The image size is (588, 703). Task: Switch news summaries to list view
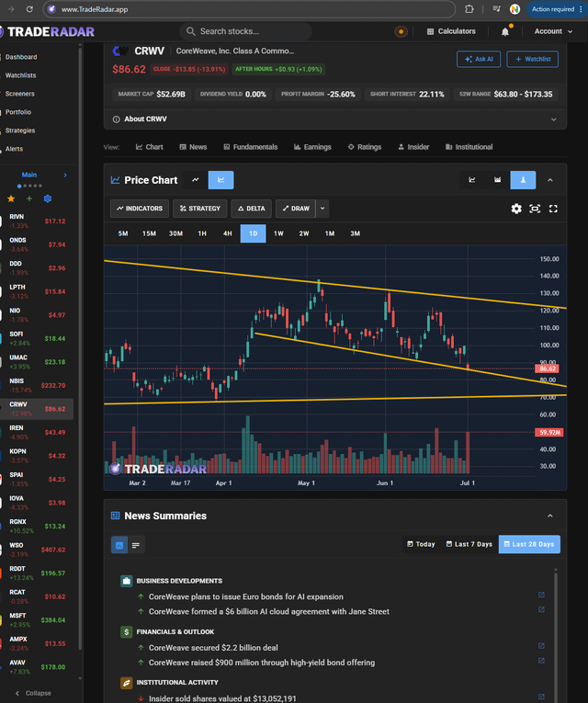(136, 545)
